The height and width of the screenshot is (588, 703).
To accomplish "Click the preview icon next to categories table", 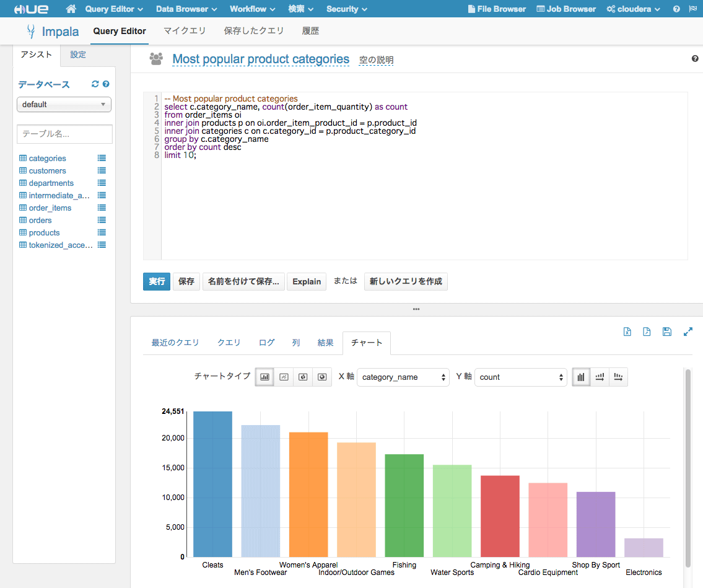I will (102, 158).
